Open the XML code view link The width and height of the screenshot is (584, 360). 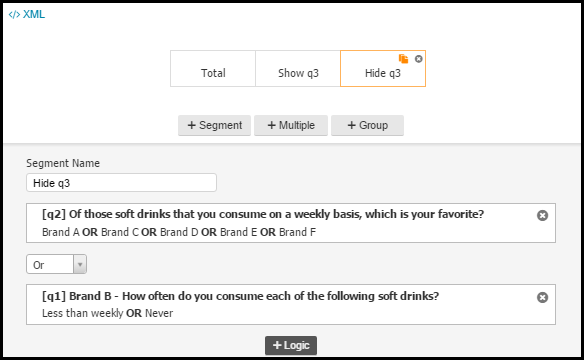point(27,14)
